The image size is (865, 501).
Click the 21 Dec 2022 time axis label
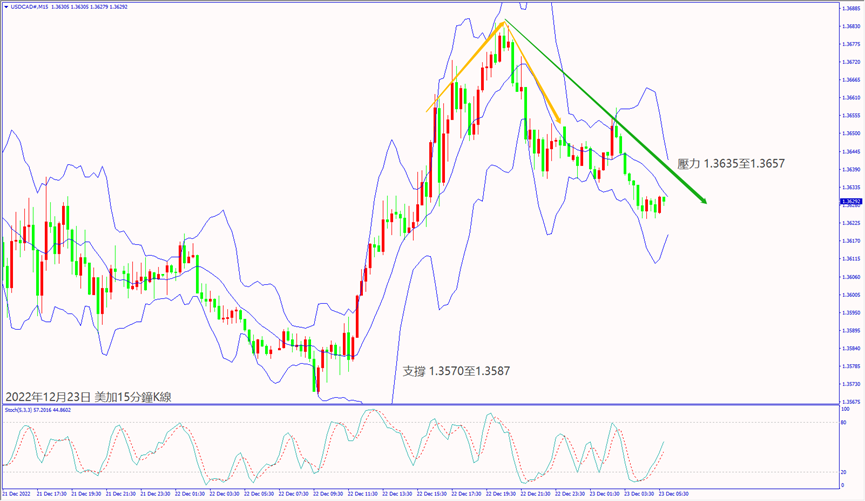pos(19,494)
